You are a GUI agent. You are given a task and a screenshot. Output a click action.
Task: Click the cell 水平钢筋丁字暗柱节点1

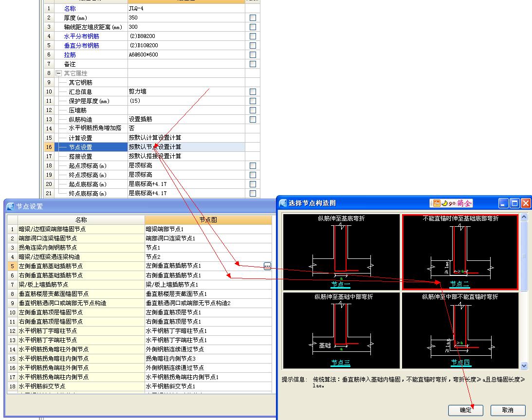pos(208,330)
